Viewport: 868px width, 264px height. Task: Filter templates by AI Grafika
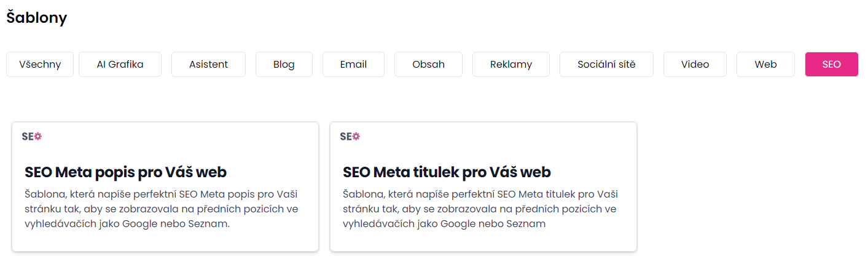(x=120, y=64)
